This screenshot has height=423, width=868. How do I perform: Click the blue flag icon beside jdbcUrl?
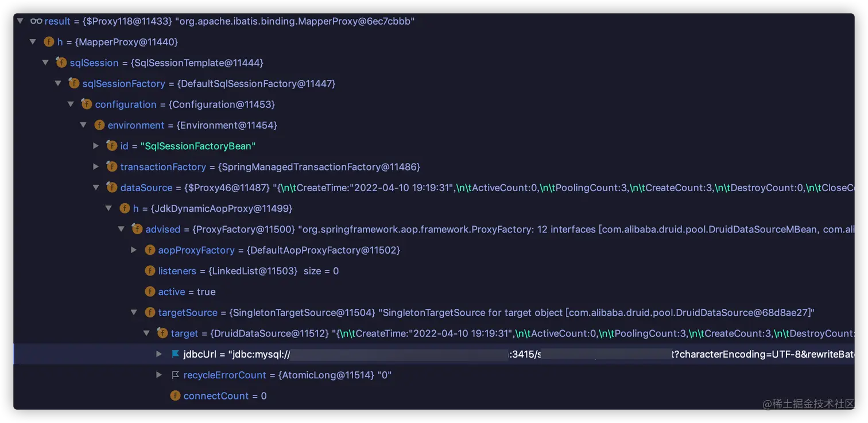point(175,354)
